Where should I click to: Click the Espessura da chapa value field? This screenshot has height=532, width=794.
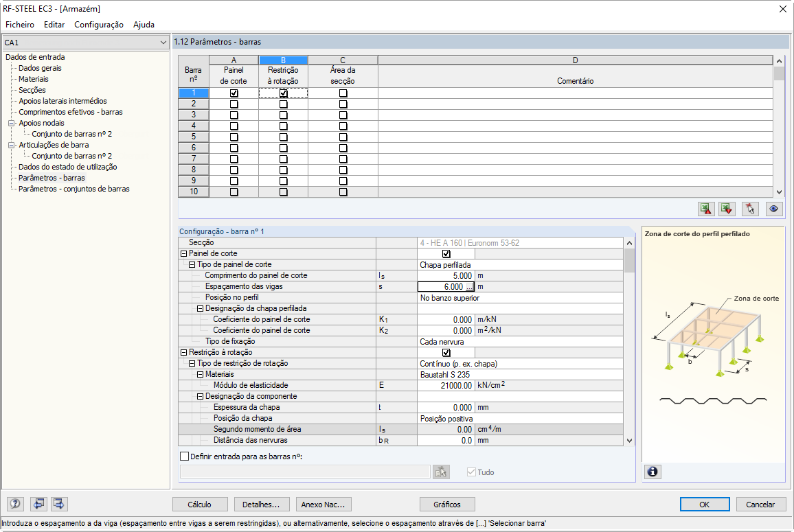[x=446, y=408]
